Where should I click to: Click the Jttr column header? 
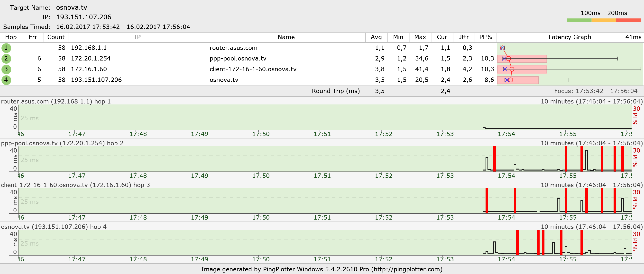[x=464, y=37]
